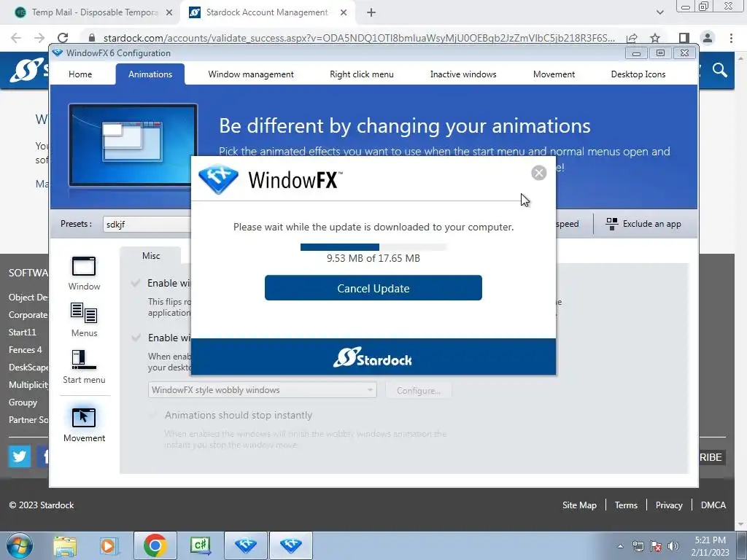Open DMCA footer link

[x=713, y=505]
